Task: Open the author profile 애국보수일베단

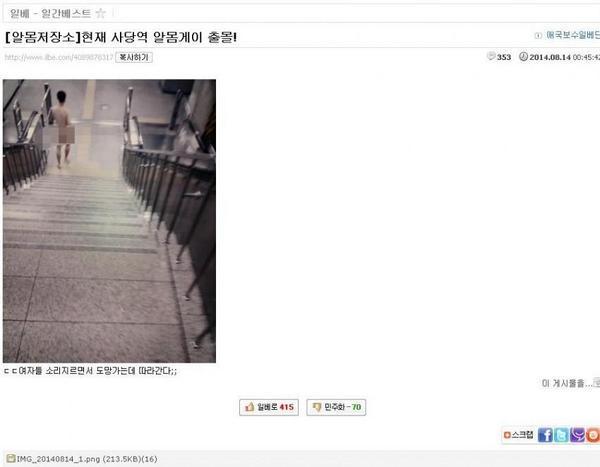Action: pyautogui.click(x=573, y=35)
